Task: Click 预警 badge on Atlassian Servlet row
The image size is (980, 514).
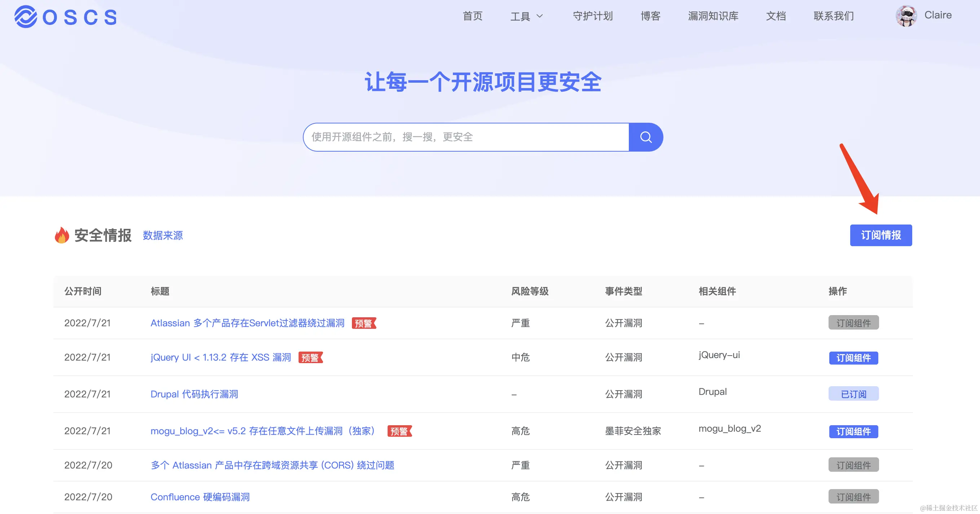Action: [364, 323]
